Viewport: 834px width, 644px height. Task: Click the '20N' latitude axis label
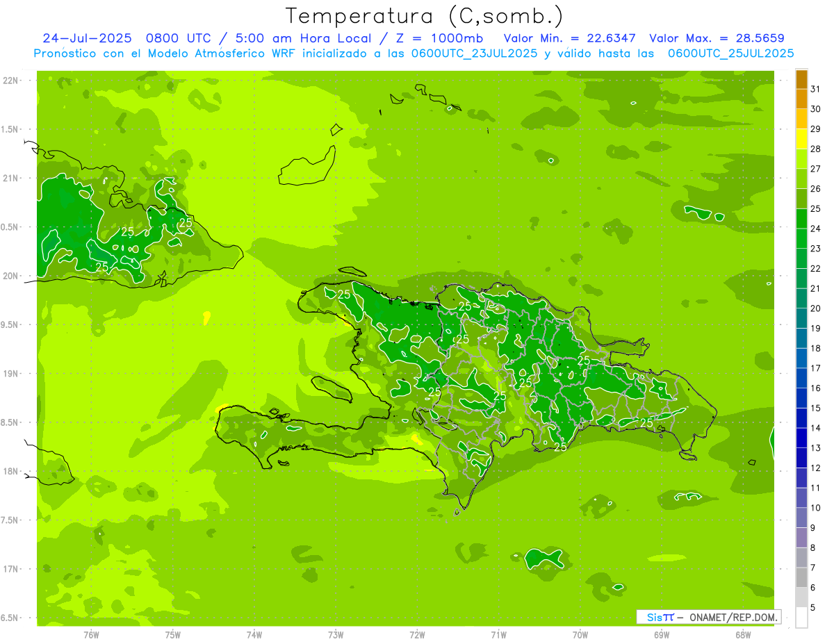tap(11, 276)
